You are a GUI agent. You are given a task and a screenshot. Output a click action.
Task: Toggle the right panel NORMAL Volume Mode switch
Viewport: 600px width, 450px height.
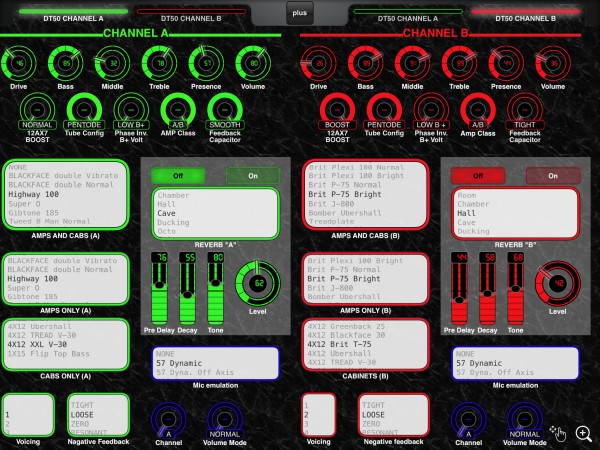pos(525,421)
